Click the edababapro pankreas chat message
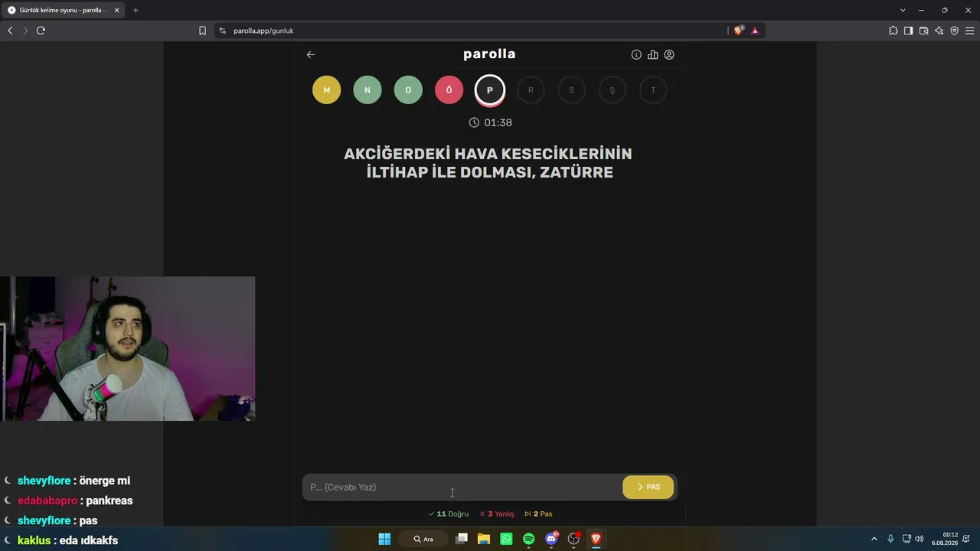This screenshot has width=980, height=551. coord(75,500)
